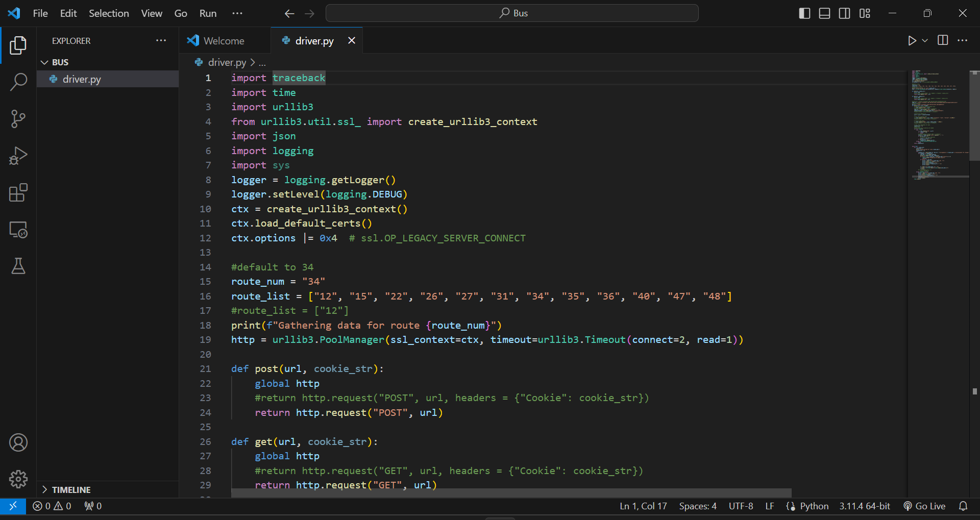Switch to the Welcome tab
The width and height of the screenshot is (980, 520).
(x=223, y=41)
